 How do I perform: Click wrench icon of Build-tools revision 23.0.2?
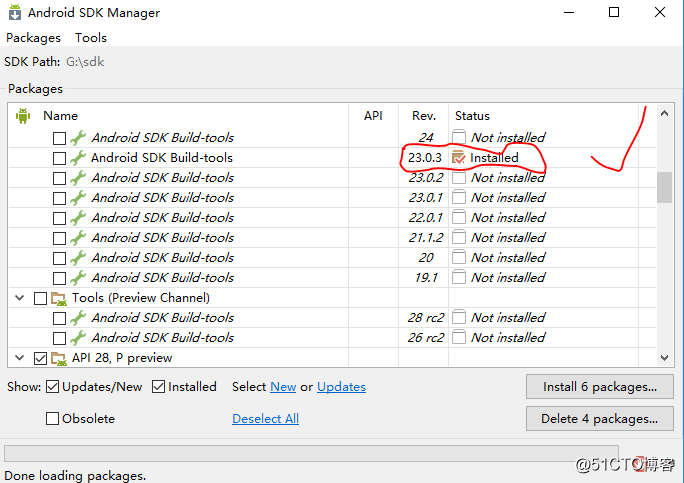click(x=78, y=178)
